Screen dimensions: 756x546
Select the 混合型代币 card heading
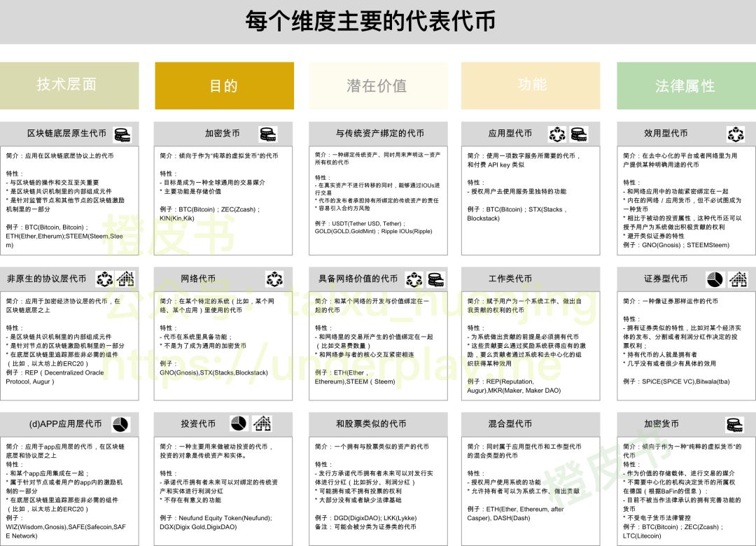point(510,423)
